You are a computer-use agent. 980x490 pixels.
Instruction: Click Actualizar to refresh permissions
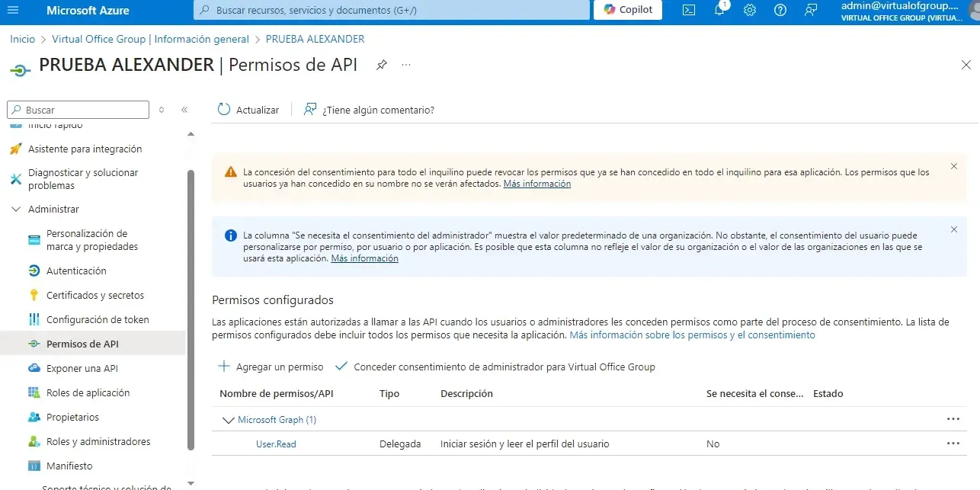click(248, 110)
